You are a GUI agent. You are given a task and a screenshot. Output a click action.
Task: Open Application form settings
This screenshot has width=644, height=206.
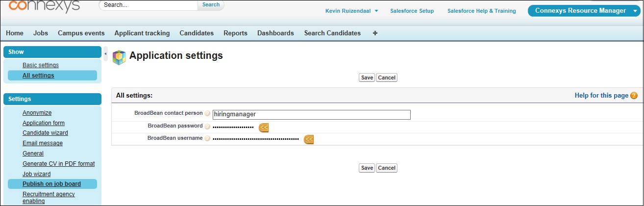[x=44, y=123]
